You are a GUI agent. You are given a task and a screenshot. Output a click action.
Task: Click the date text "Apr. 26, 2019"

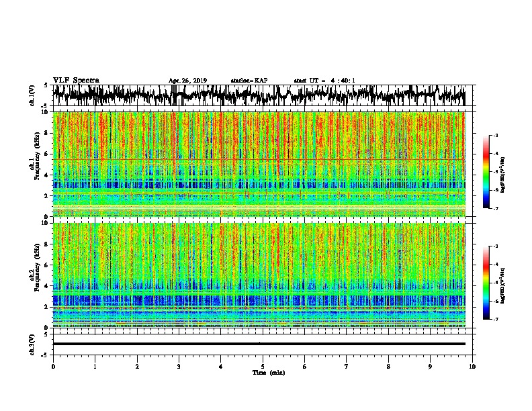click(x=187, y=81)
